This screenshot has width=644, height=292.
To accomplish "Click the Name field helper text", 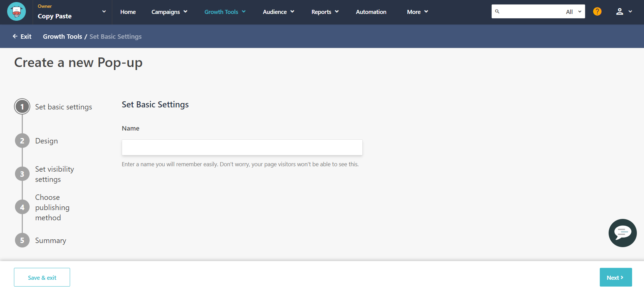I will (240, 164).
